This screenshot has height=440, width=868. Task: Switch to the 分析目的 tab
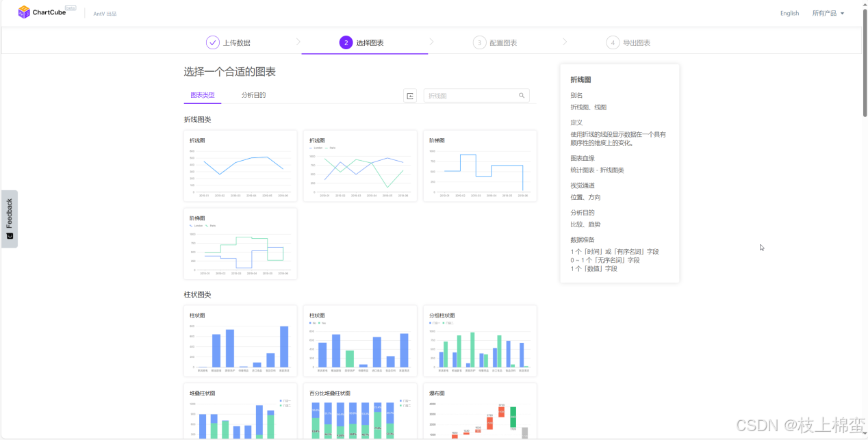(x=253, y=95)
